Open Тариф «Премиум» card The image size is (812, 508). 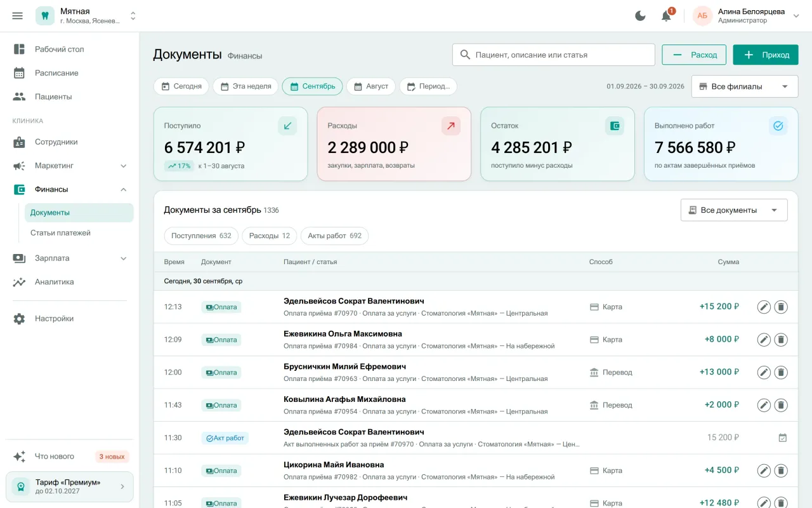(x=70, y=487)
